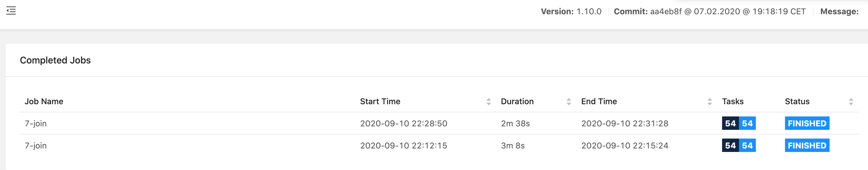Click the FINISHED status of the 2m 38s job
The height and width of the screenshot is (170, 868).
point(807,123)
